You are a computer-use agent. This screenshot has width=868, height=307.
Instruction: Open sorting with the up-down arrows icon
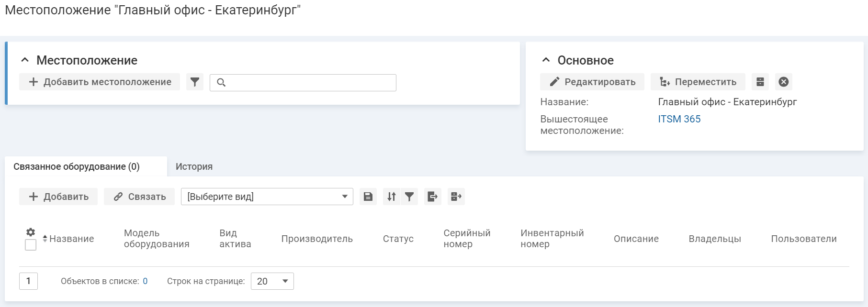[x=392, y=197]
